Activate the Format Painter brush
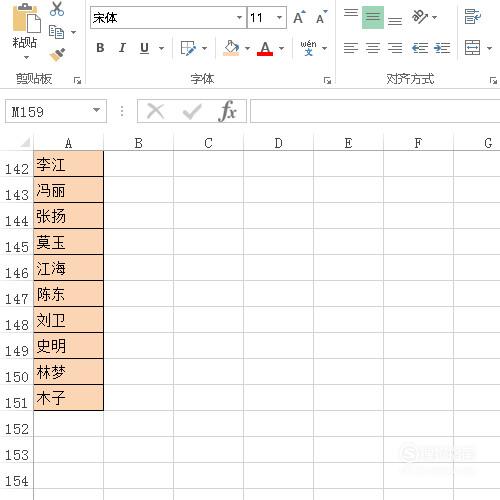 57,55
